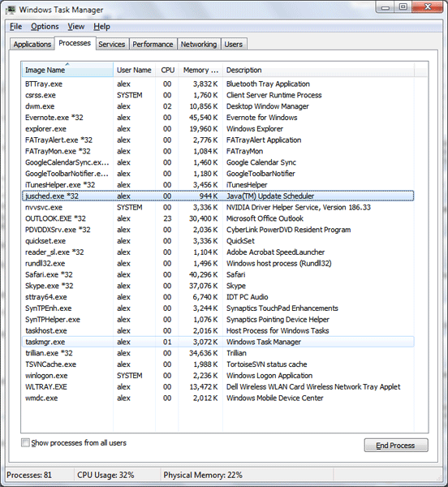Select the taskmgr.exe process
This screenshot has width=448, height=487.
coord(218,342)
